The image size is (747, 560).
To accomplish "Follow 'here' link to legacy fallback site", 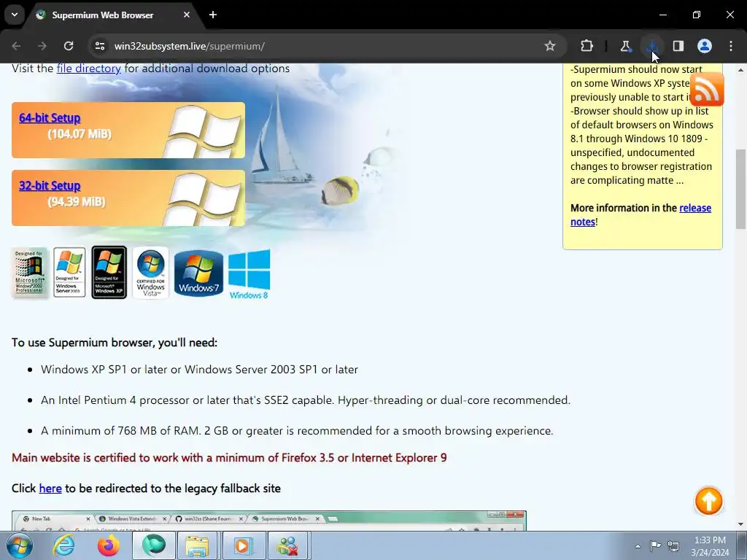I will 50,488.
